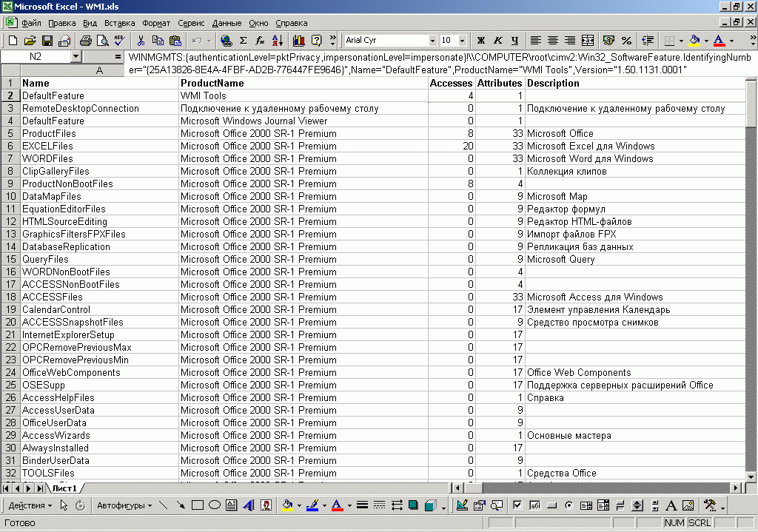Align cell text left

pyautogui.click(x=536, y=41)
